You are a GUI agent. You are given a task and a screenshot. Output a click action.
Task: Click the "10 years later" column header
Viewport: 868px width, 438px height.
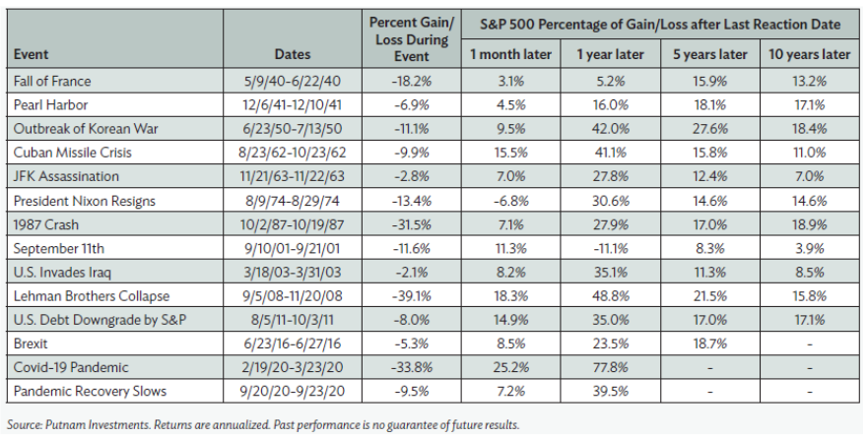pyautogui.click(x=808, y=55)
